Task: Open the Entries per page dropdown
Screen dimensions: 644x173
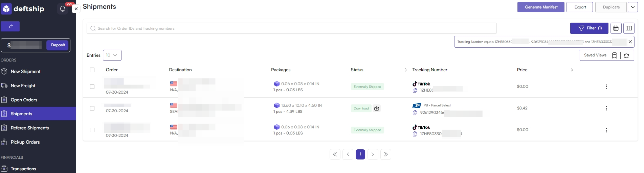Action: click(112, 55)
